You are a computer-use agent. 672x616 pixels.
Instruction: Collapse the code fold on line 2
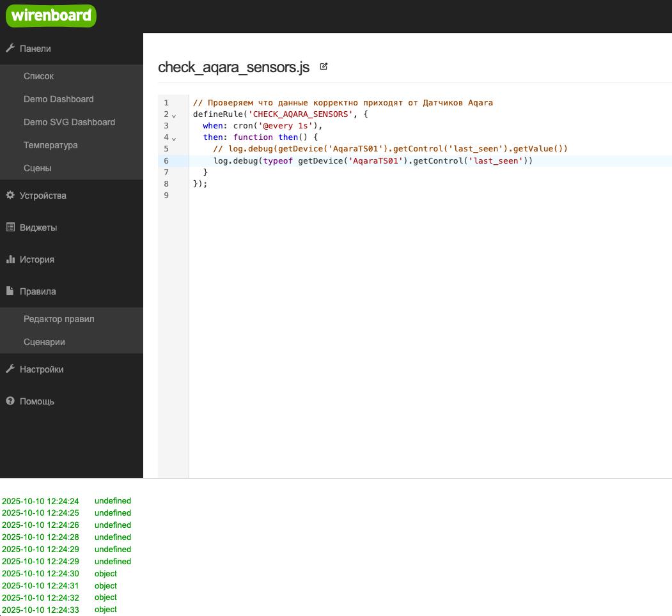(x=173, y=116)
